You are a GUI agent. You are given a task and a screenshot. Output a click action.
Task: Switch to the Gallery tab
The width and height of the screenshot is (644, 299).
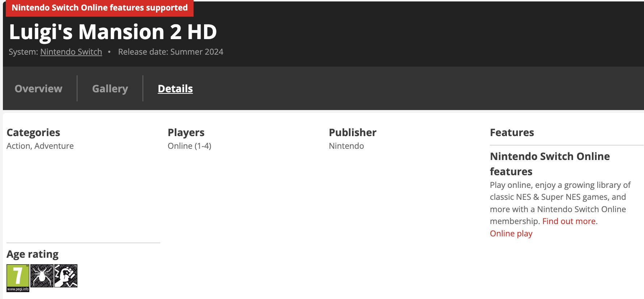110,89
